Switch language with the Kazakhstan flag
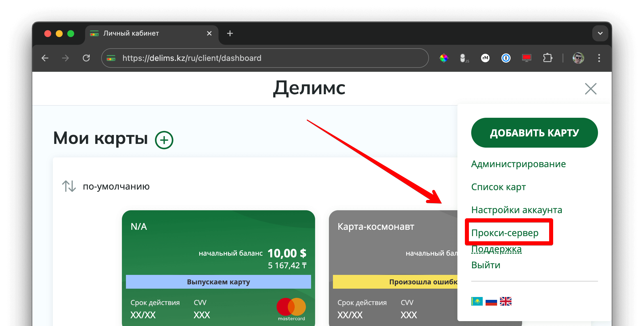 coord(477,301)
